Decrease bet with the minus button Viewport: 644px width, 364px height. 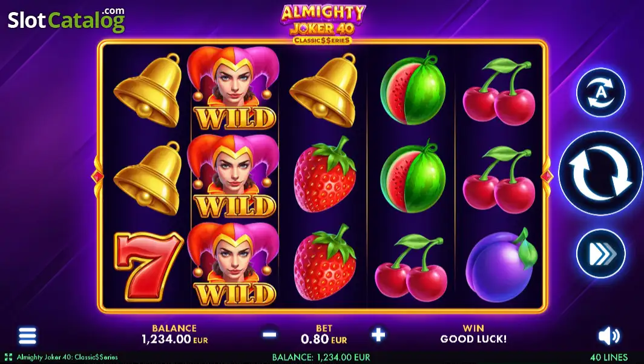click(x=269, y=334)
